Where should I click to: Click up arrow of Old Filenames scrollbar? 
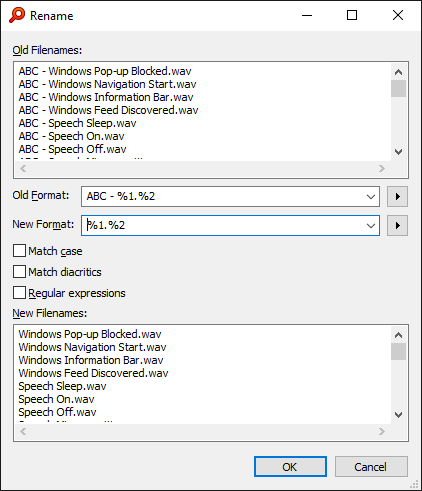tap(398, 72)
